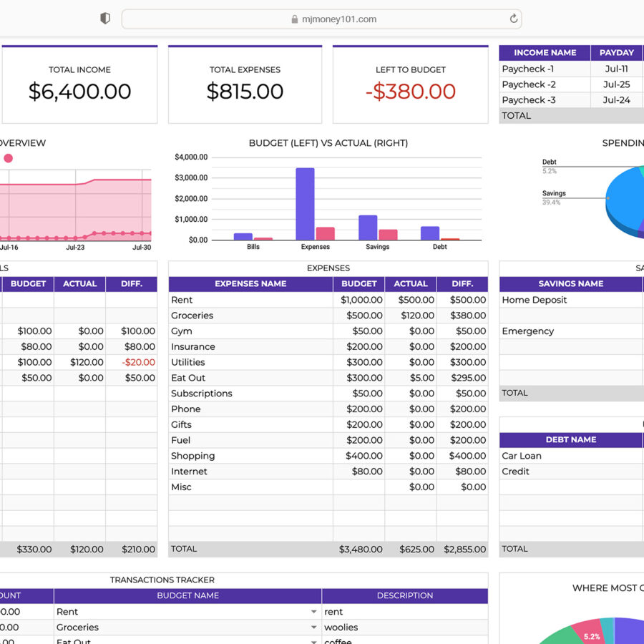Click the INCOME NAME column header
This screenshot has height=644, width=644.
pyautogui.click(x=545, y=53)
